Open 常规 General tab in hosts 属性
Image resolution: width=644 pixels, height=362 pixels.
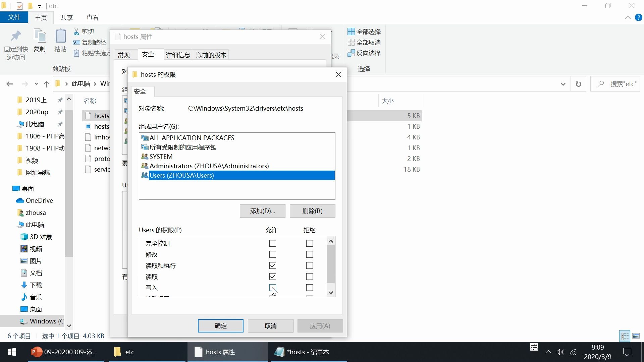point(124,55)
